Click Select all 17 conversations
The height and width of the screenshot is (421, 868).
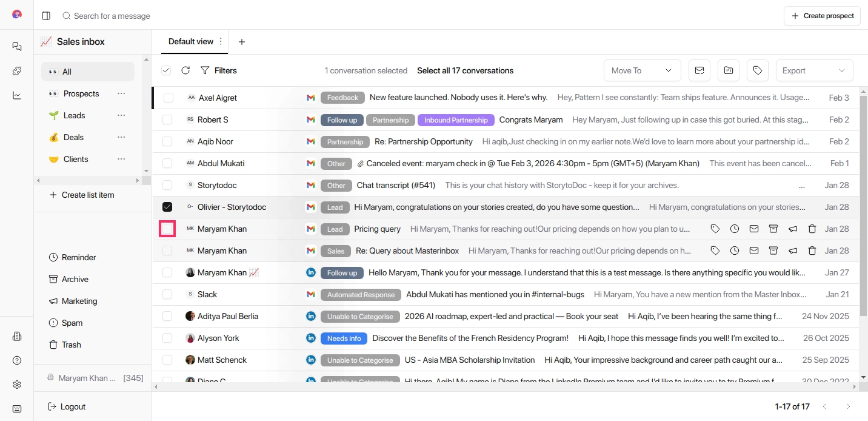[466, 70]
